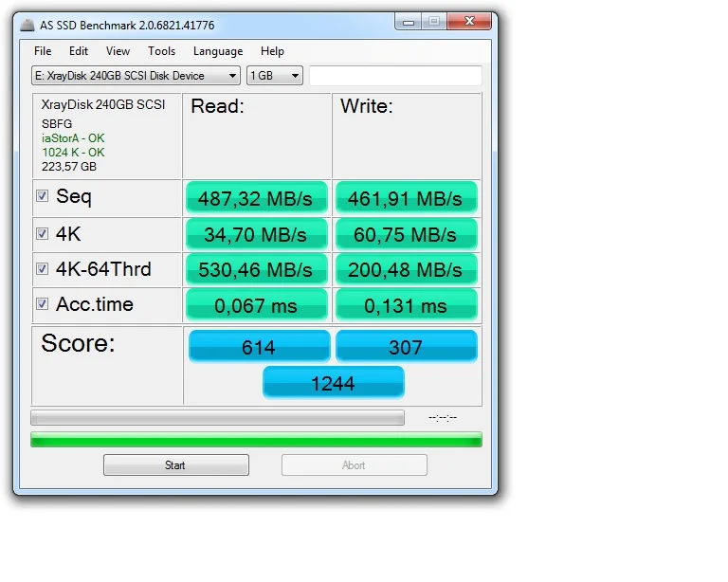Click the Start benchmark button

click(176, 465)
